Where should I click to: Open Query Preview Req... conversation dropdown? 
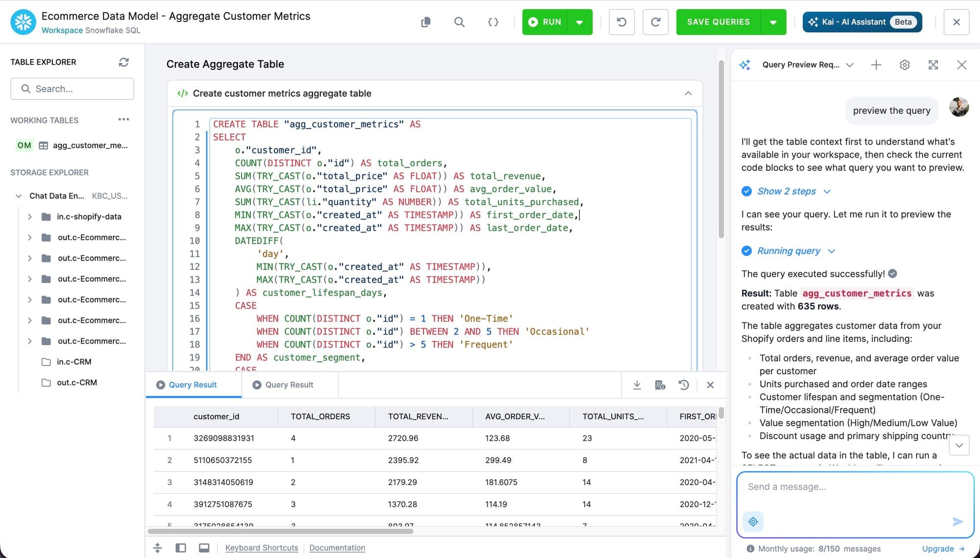coord(808,65)
